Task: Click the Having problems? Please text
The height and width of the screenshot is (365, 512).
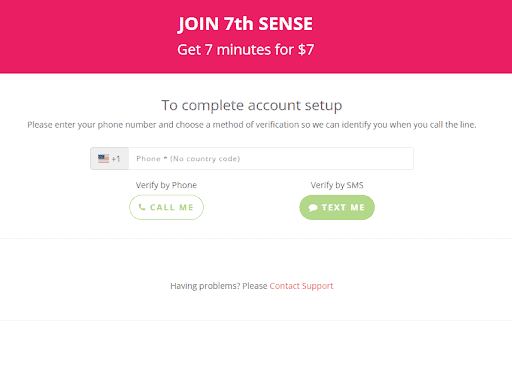Action: coord(219,286)
